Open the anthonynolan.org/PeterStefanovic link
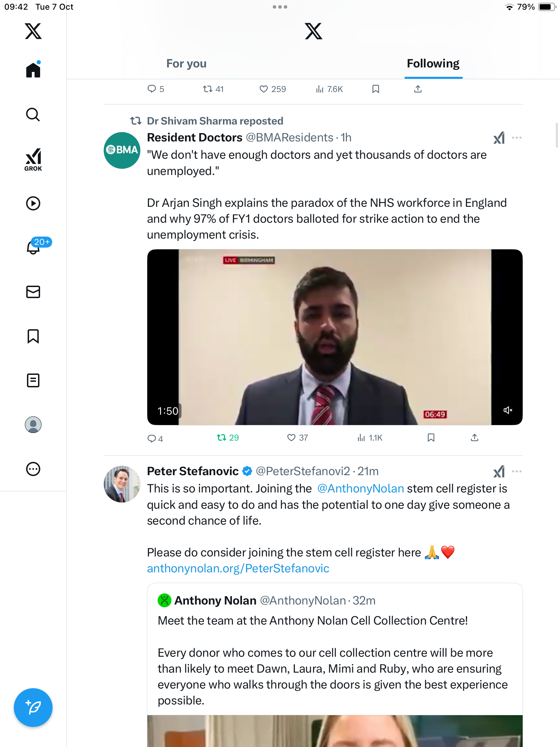 238,569
